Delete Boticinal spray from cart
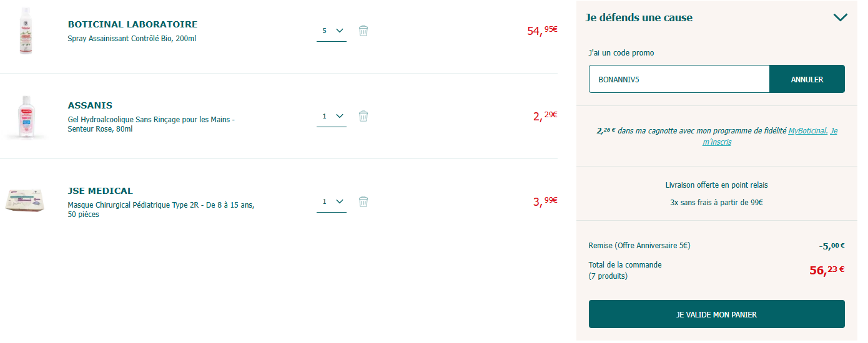Viewport: 868px width, 343px height. pyautogui.click(x=363, y=31)
